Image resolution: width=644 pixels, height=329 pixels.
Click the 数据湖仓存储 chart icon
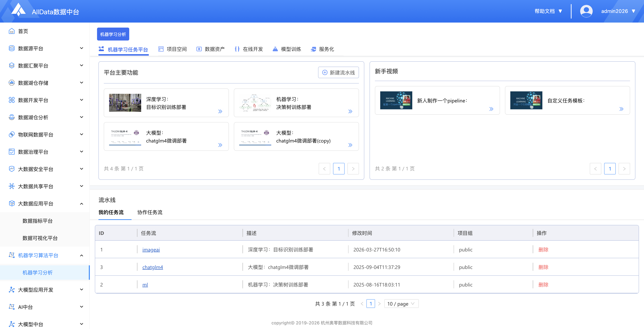[11, 83]
